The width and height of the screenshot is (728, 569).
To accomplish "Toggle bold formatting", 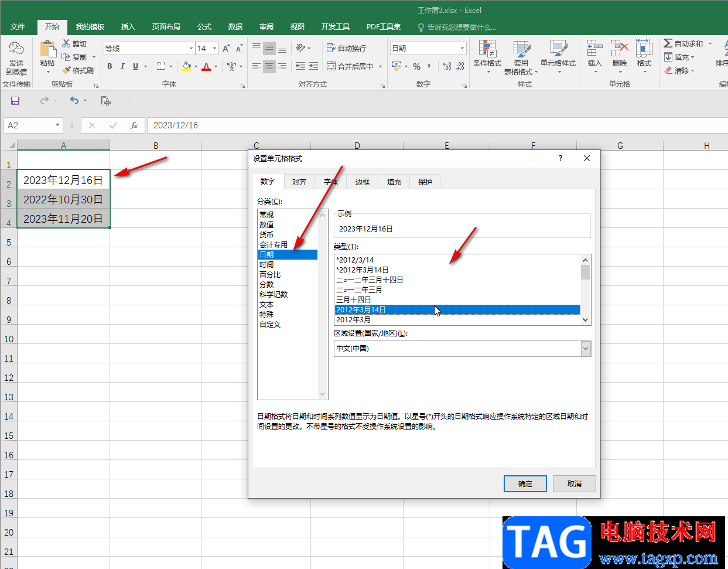I will click(x=110, y=66).
